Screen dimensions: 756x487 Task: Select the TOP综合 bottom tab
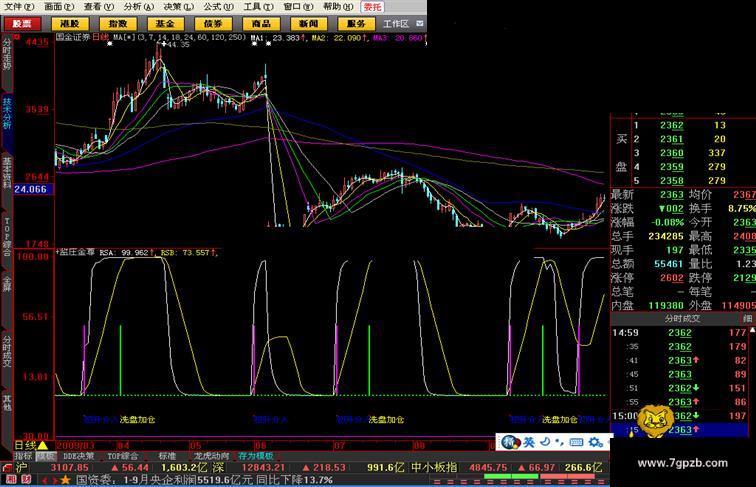coord(122,456)
